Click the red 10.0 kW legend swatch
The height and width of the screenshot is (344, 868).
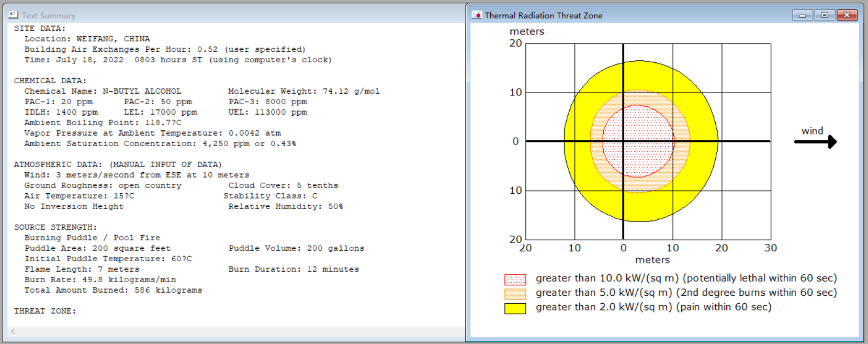click(515, 280)
